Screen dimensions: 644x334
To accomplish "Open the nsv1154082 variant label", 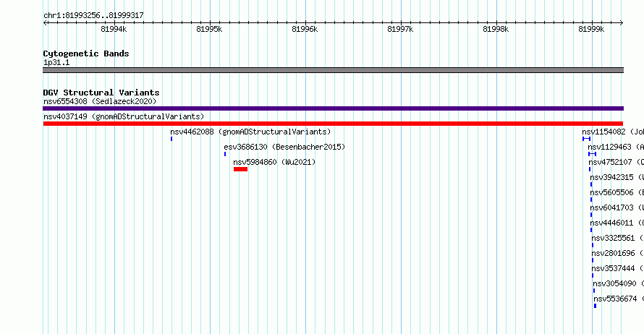I will (x=613, y=132).
